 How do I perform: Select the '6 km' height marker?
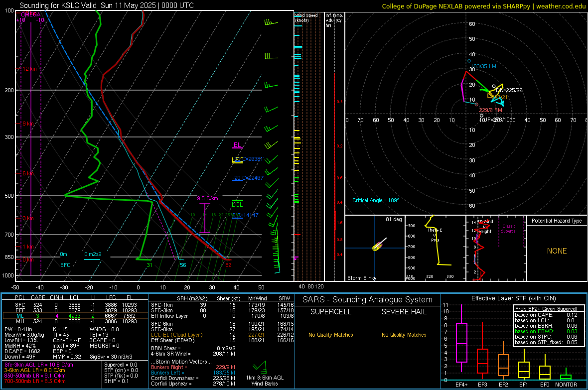(29, 174)
